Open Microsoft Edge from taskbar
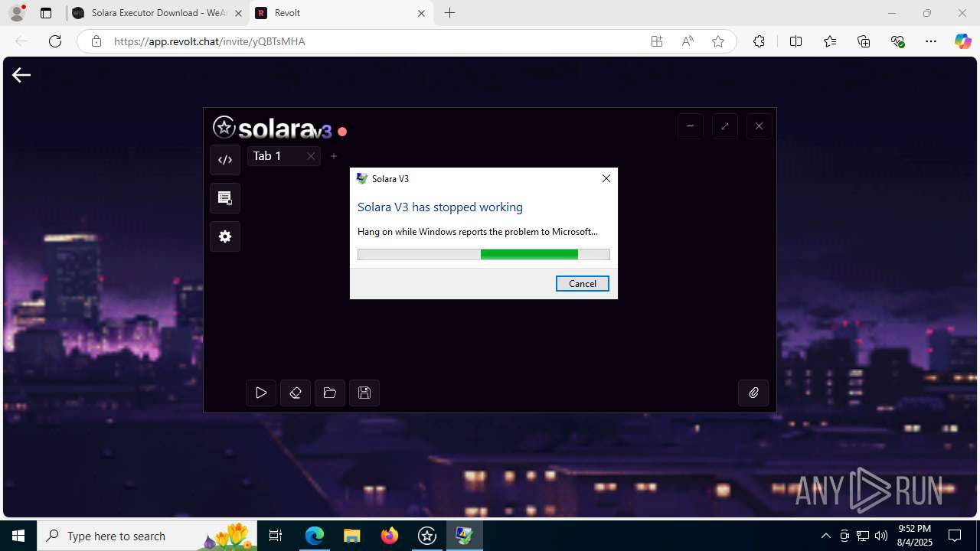This screenshot has height=551, width=980. point(315,536)
